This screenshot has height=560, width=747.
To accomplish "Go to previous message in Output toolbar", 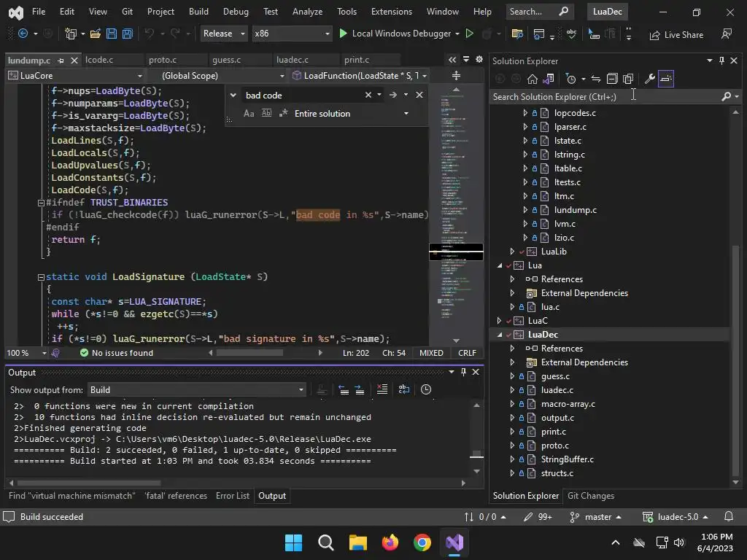I will (x=344, y=389).
